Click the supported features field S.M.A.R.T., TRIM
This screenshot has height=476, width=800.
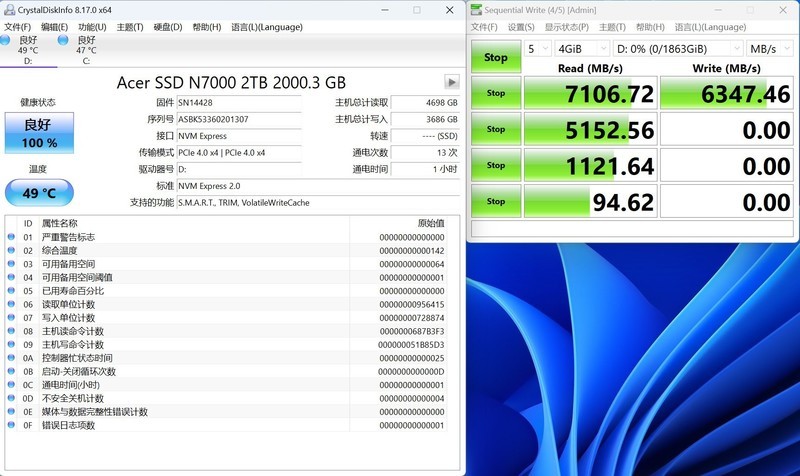pyautogui.click(x=318, y=203)
